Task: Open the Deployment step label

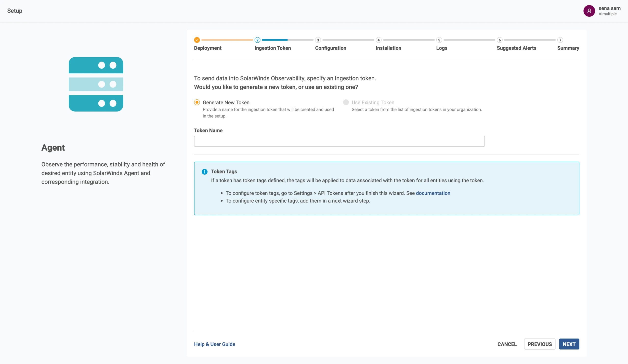Action: click(x=208, y=48)
